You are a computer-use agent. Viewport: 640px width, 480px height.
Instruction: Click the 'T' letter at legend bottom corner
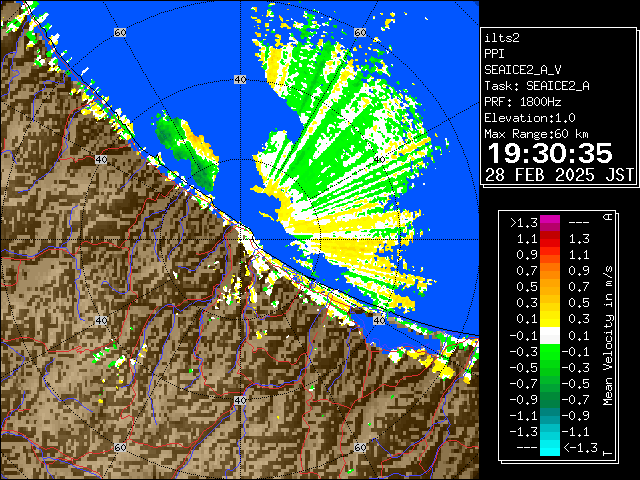click(x=608, y=453)
